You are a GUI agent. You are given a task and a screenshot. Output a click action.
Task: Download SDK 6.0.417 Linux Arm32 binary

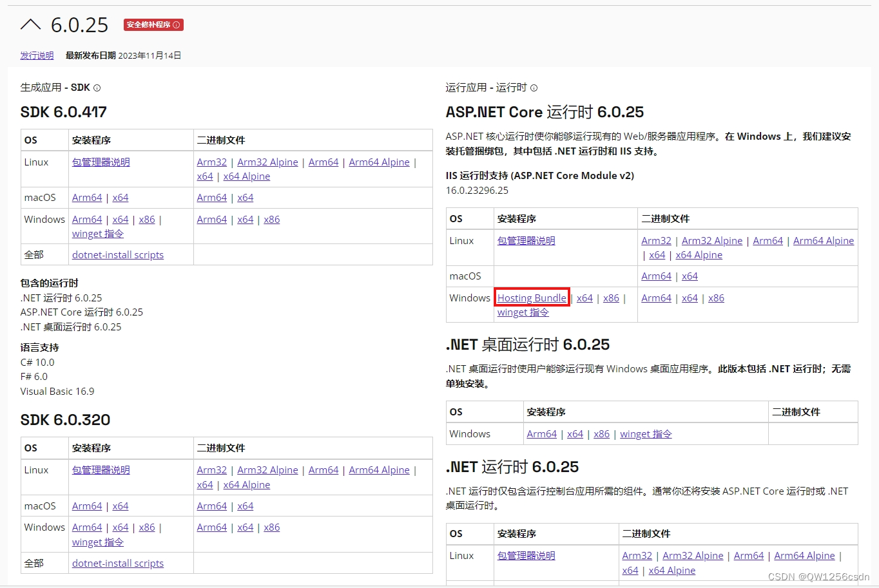212,162
